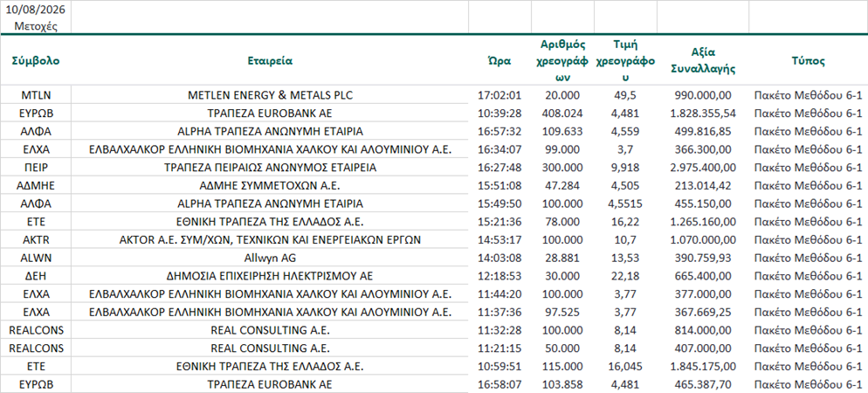Click the ΔΕΗ symbol cell

[36, 275]
